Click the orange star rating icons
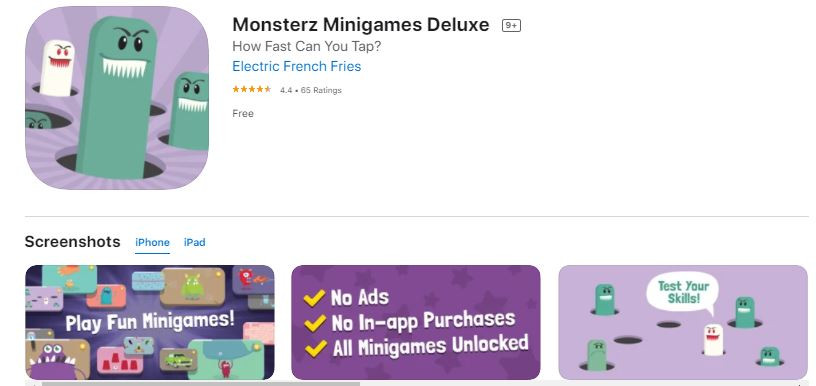 click(252, 89)
